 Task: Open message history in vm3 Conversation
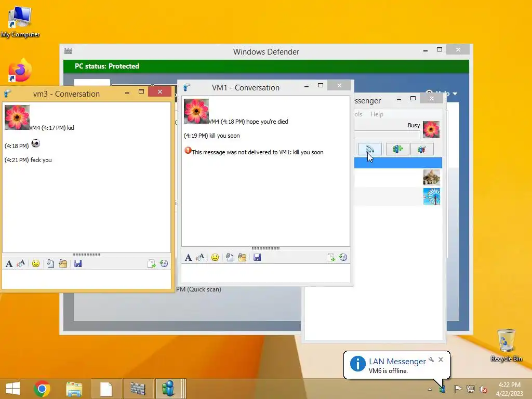click(164, 263)
